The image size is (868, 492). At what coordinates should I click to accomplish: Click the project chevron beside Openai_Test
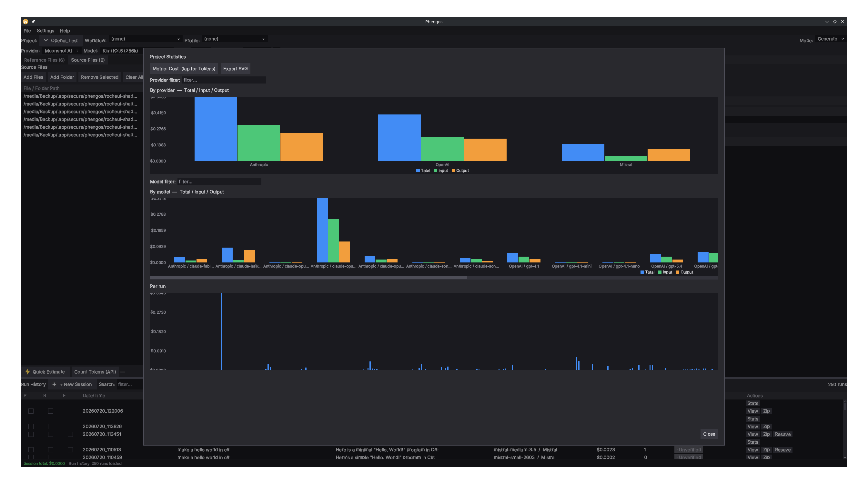coord(45,40)
